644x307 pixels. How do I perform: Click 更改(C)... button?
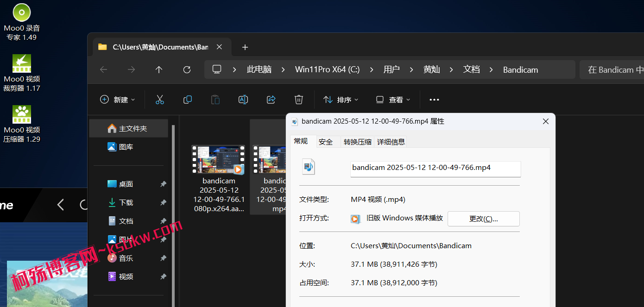click(x=484, y=219)
